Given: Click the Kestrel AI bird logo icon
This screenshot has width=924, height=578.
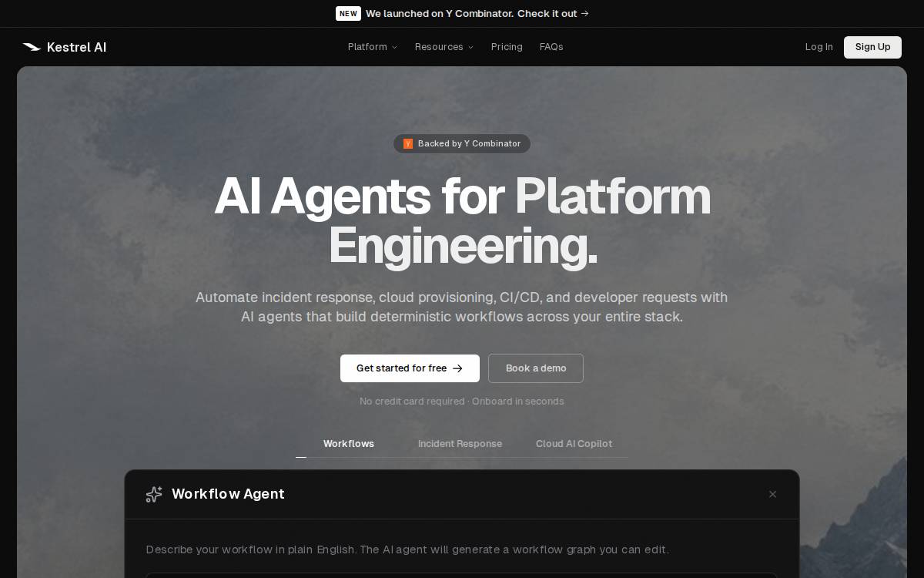Looking at the screenshot, I should (x=32, y=47).
